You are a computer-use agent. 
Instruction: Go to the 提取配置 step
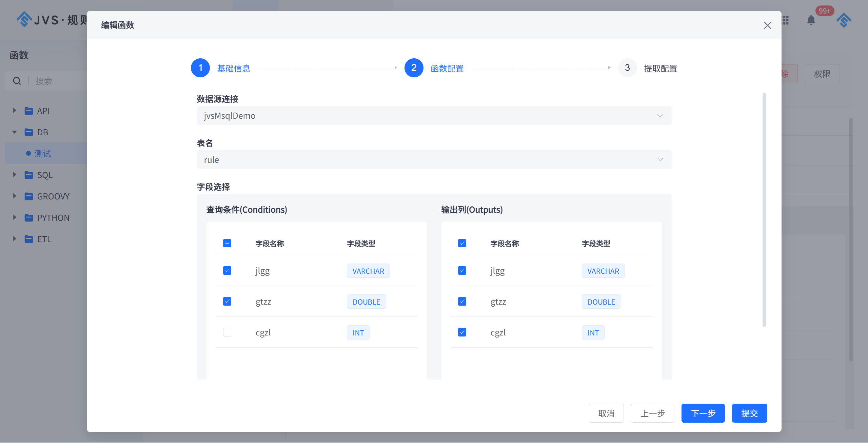pos(660,69)
